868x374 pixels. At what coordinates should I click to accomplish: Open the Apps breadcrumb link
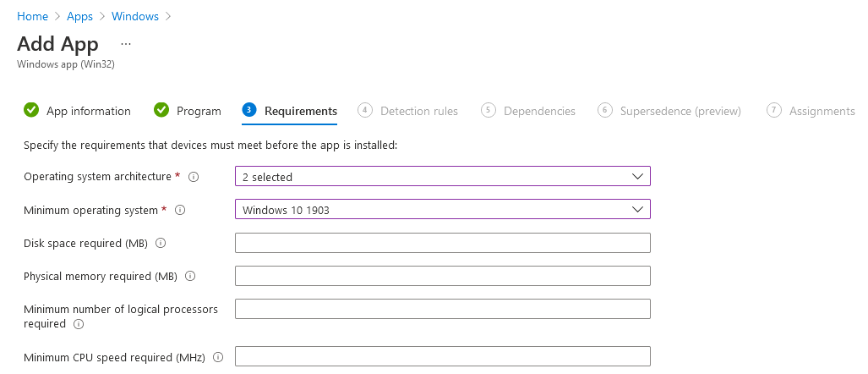coord(79,16)
